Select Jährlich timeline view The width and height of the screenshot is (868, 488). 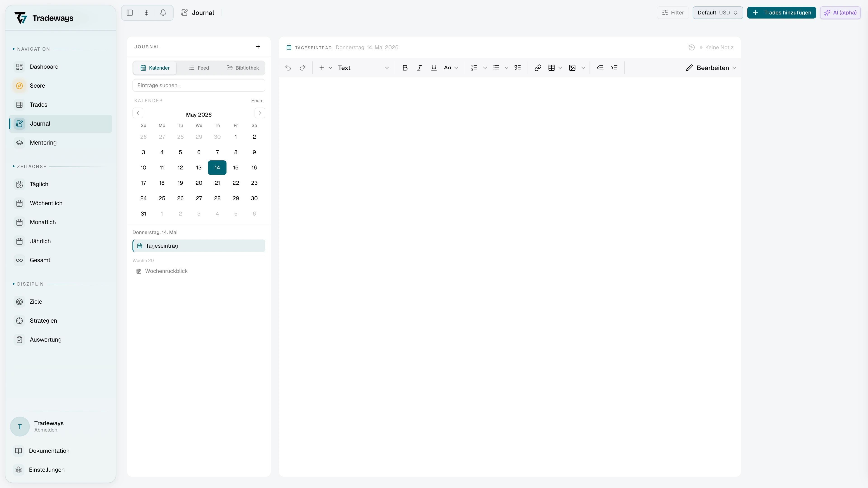coord(61,241)
